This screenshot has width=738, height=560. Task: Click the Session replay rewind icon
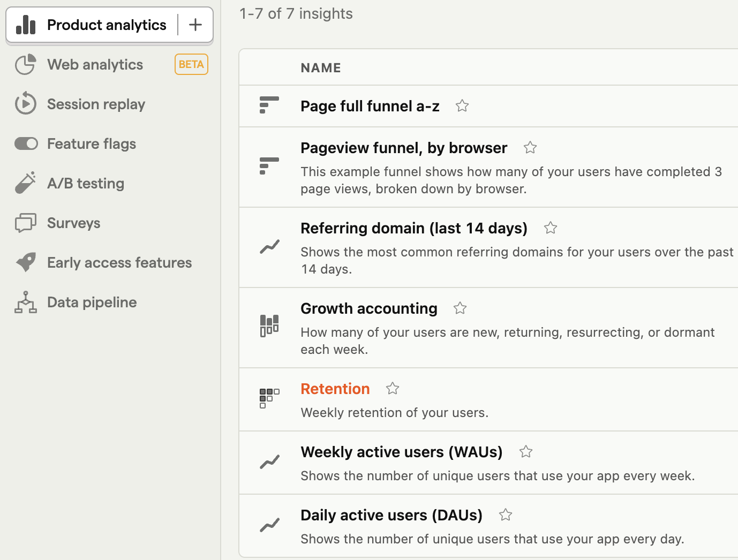[x=26, y=104]
